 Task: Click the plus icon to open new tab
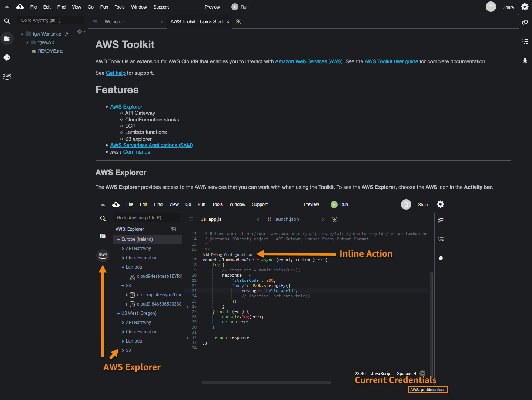(x=239, y=22)
